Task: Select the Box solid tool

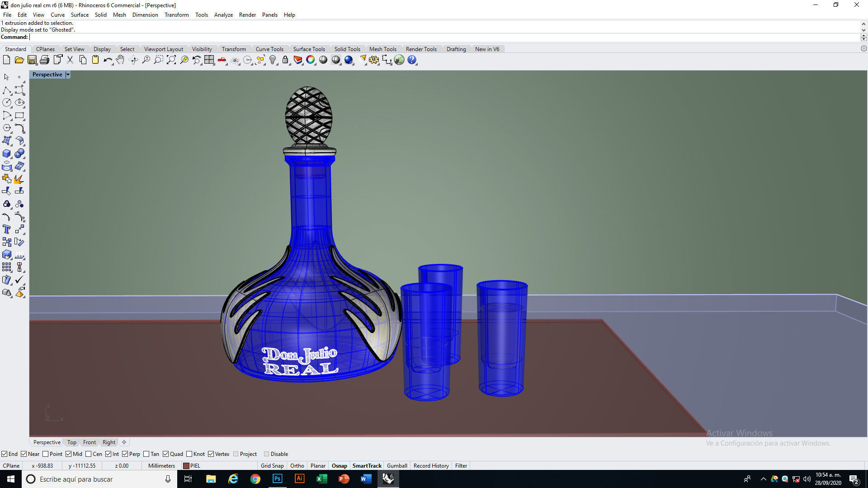Action: 7,154
